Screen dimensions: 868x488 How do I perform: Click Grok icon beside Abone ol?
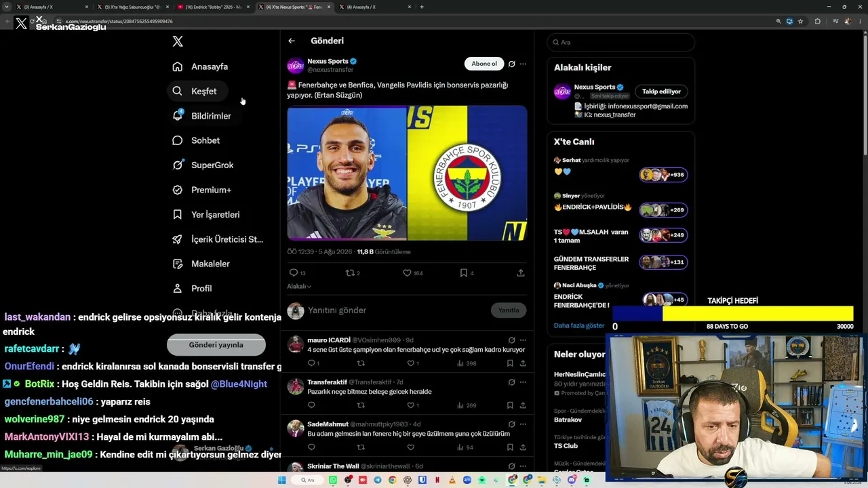[512, 64]
